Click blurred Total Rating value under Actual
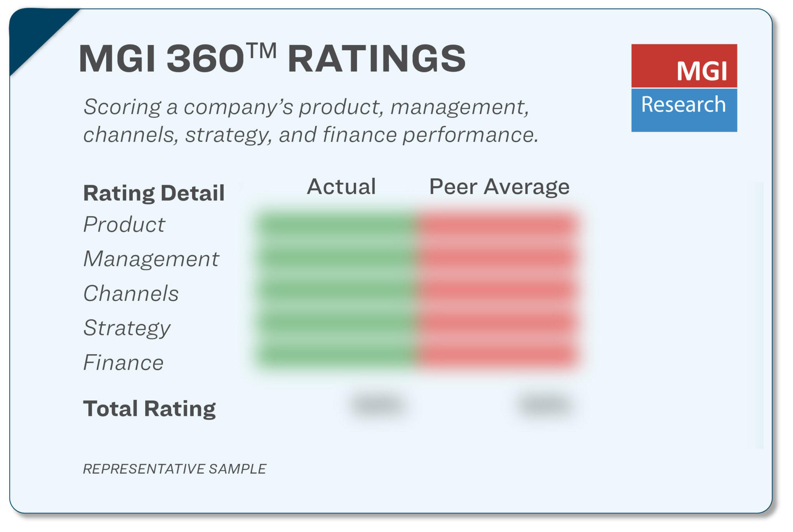Viewport: 793px width, 532px height. [379, 405]
